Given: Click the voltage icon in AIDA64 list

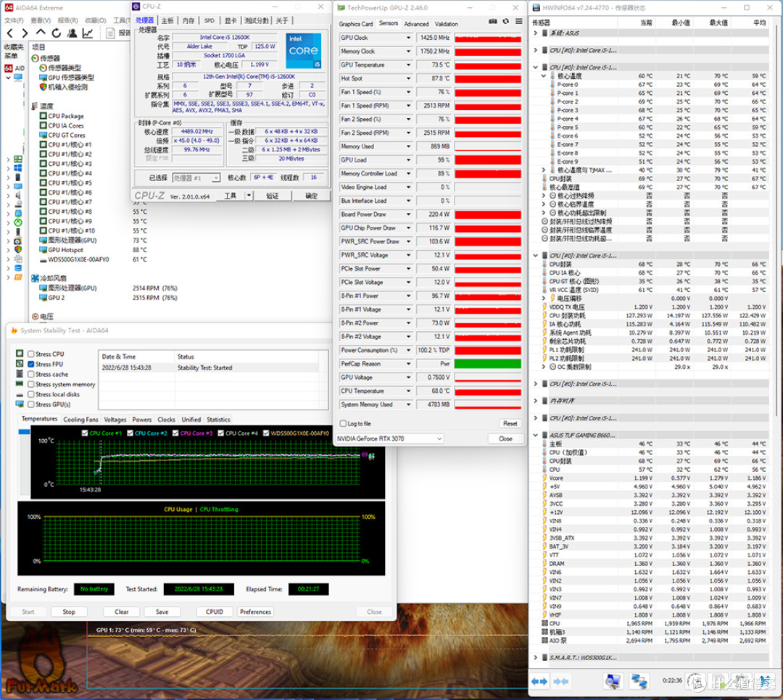Looking at the screenshot, I should [35, 317].
